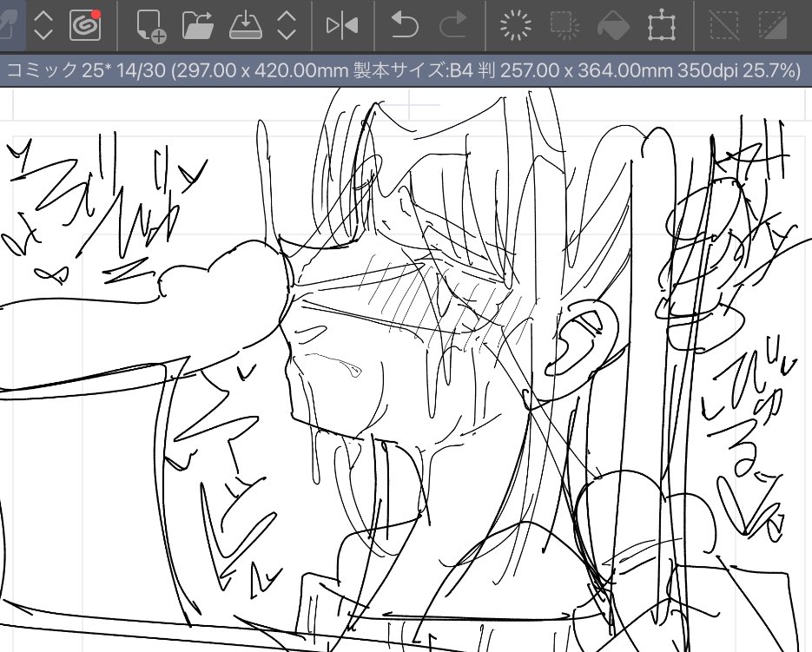812x652 pixels.
Task: Redo the undone action
Action: click(452, 25)
